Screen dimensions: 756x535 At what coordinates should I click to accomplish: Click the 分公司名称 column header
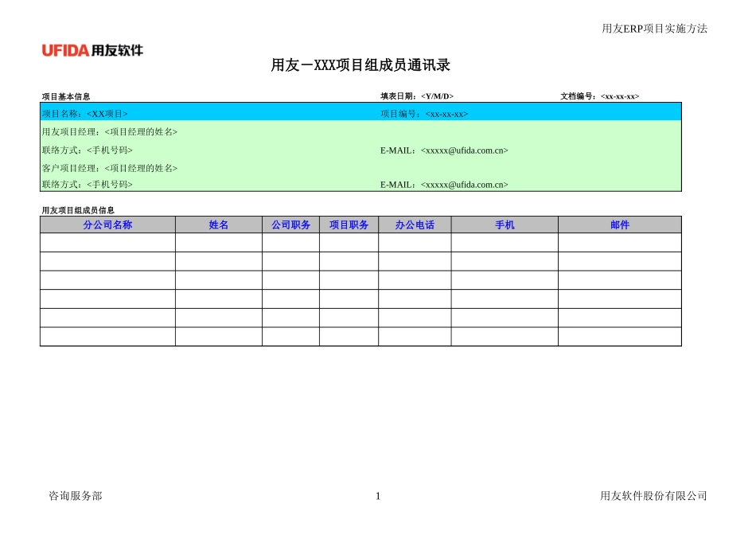[x=107, y=225]
